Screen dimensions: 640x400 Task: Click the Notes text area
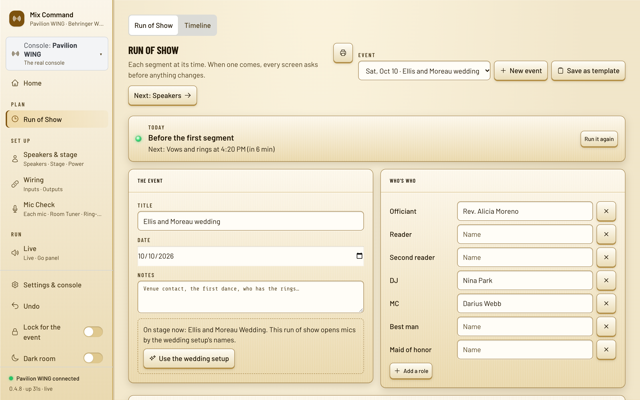[251, 297]
